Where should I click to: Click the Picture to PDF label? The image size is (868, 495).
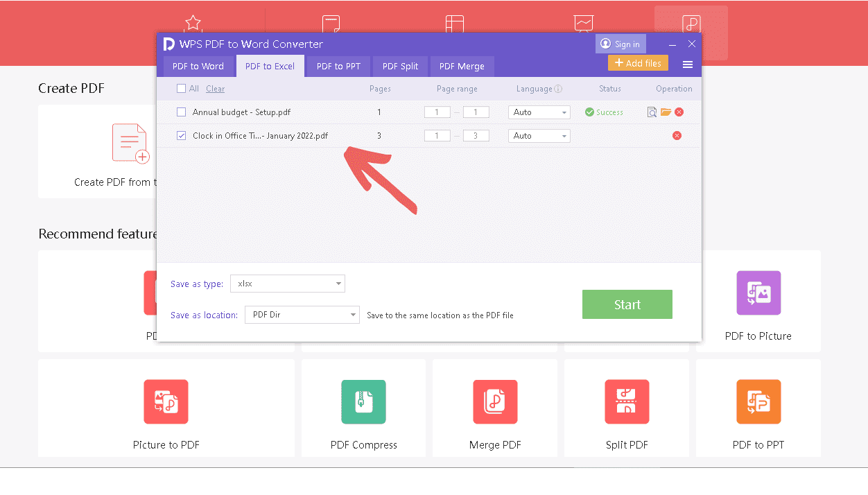[166, 445]
